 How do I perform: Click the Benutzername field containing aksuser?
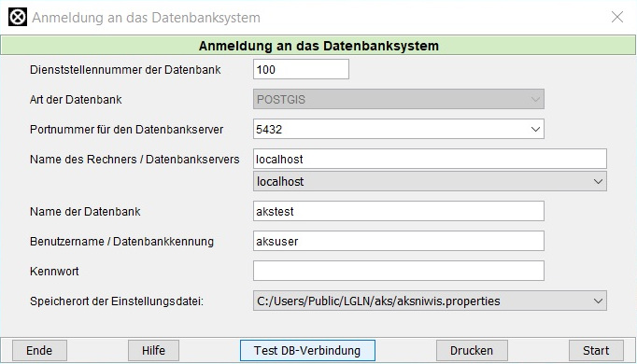(398, 242)
